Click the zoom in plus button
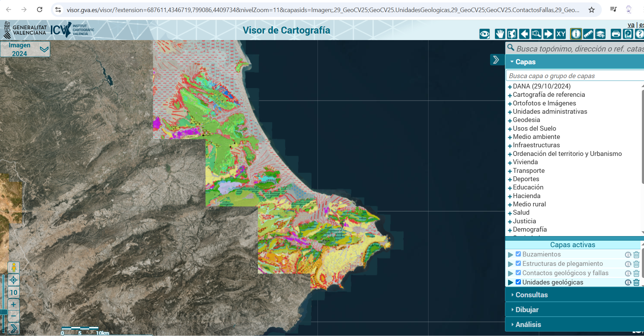The width and height of the screenshot is (644, 336). tap(13, 305)
